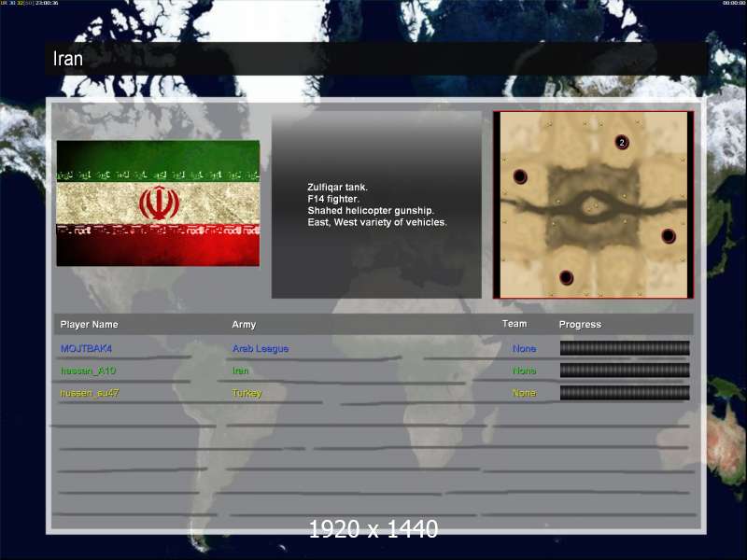Click the Army column header

[x=244, y=325]
